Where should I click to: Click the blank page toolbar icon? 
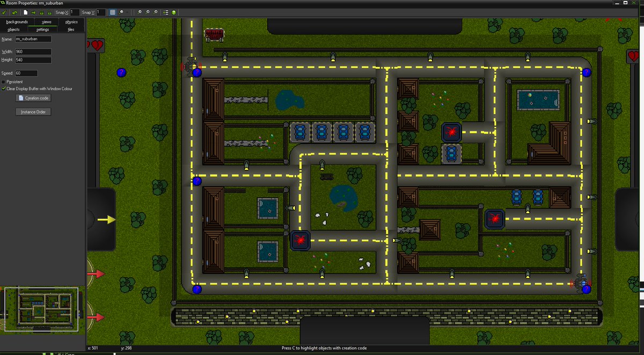(25, 12)
